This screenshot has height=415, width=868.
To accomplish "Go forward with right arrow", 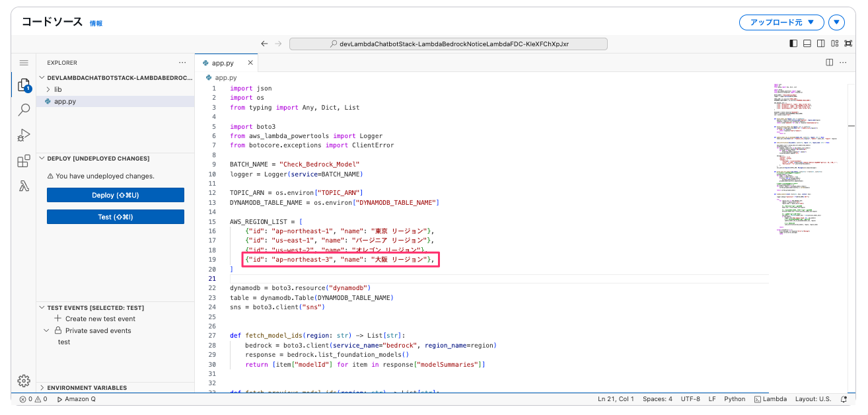I will (278, 44).
